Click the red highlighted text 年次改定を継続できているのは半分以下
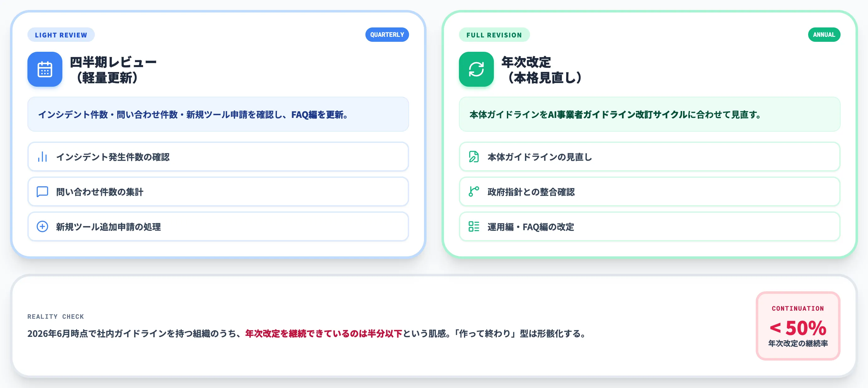This screenshot has height=388, width=868. pyautogui.click(x=324, y=334)
